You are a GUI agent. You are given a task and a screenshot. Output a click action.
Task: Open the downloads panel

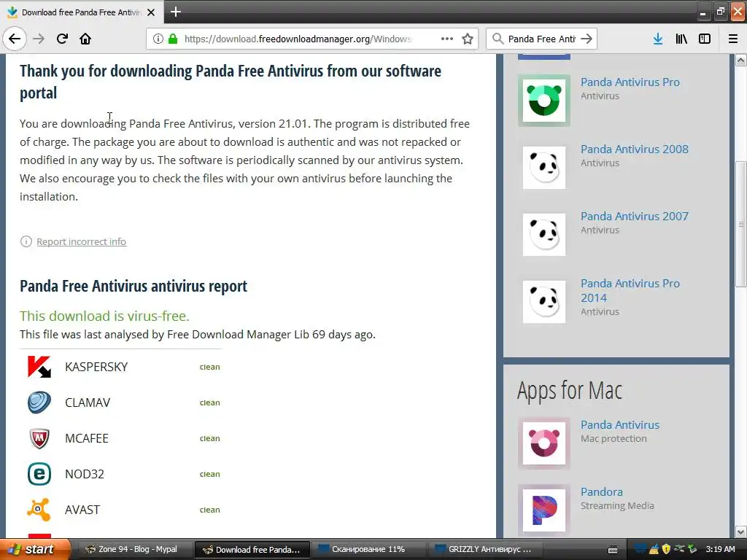coord(657,39)
